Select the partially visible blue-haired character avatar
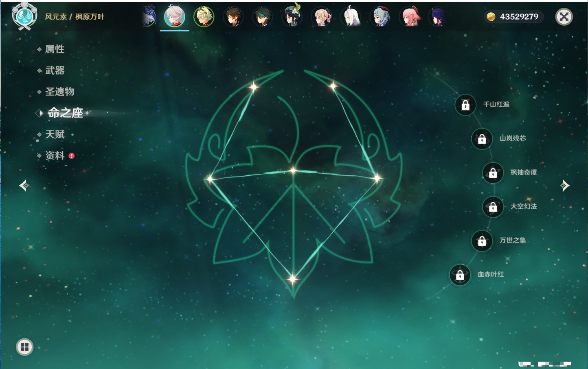This screenshot has width=588, height=369. [x=149, y=16]
